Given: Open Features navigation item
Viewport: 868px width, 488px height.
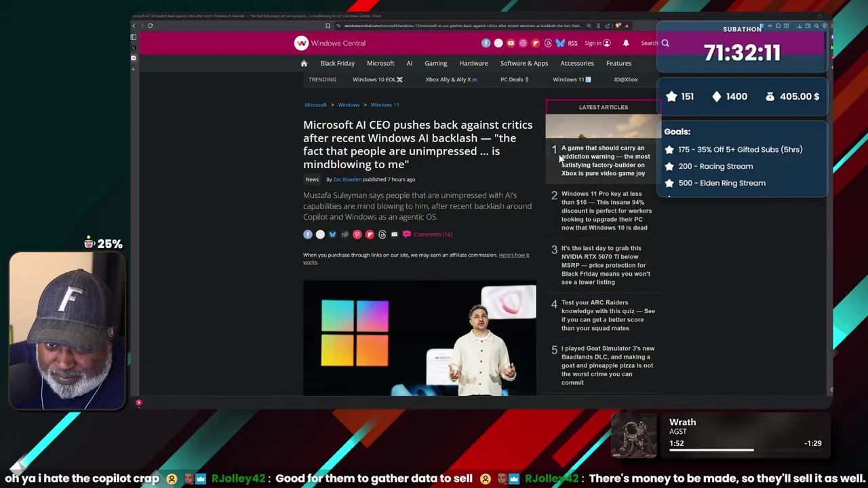Looking at the screenshot, I should coord(618,63).
